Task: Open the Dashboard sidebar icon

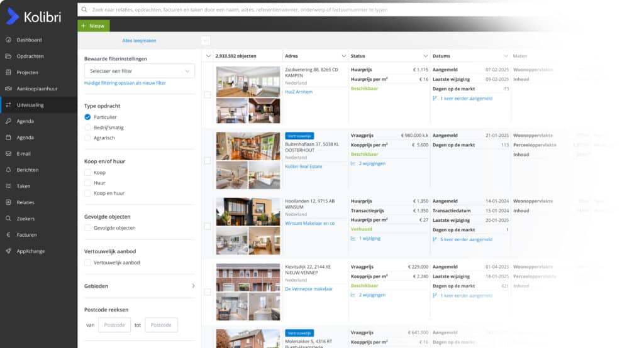Action: click(8, 40)
